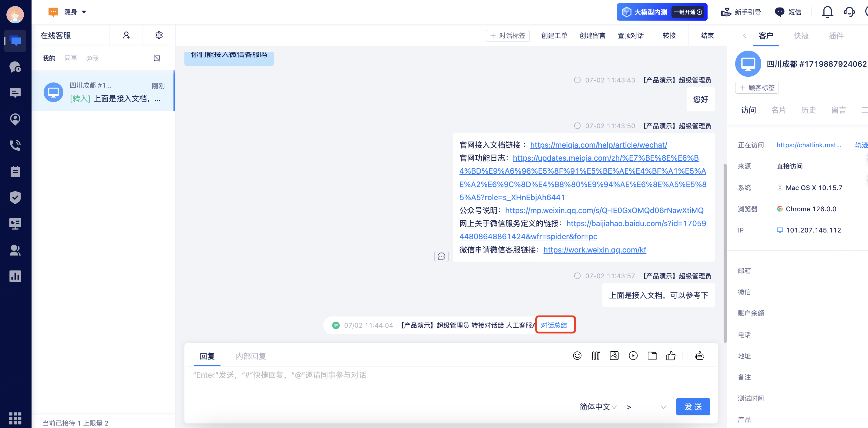The width and height of the screenshot is (868, 428).
Task: Click the 转接 transfer button
Action: tap(669, 36)
